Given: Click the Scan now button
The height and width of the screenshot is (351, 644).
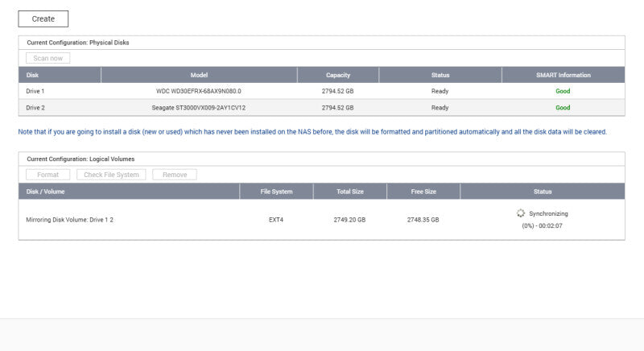Looking at the screenshot, I should 47,58.
